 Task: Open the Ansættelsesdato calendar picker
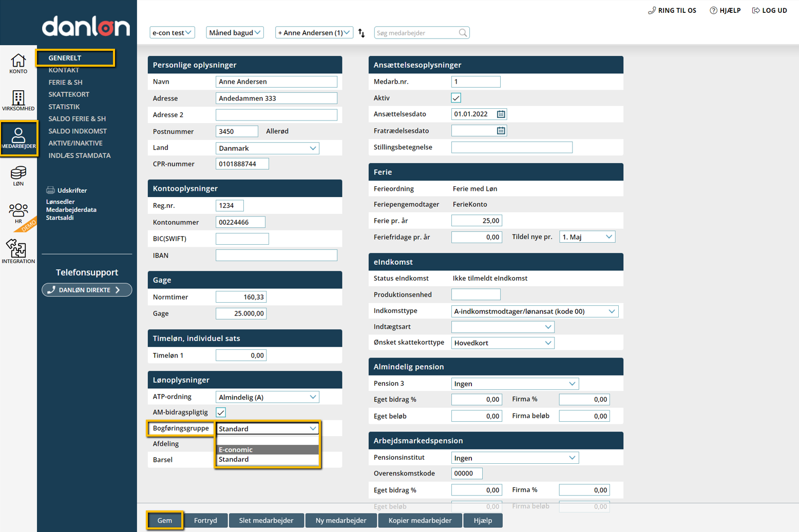[x=501, y=114]
